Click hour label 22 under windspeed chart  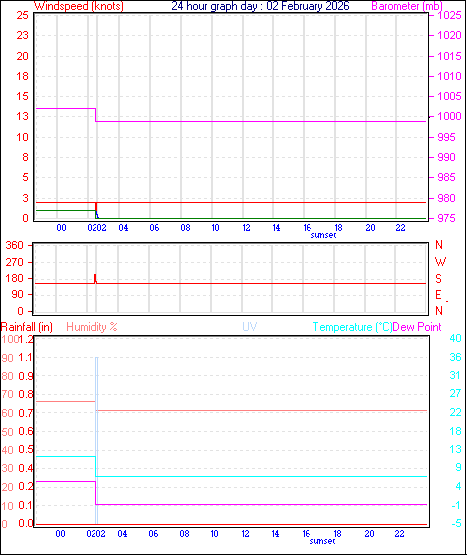click(x=401, y=228)
